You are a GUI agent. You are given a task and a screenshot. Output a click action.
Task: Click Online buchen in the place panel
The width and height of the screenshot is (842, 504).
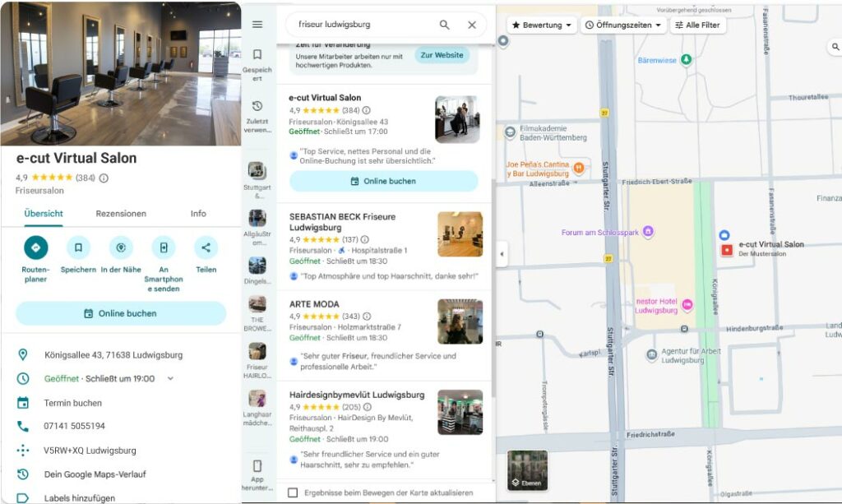click(121, 313)
